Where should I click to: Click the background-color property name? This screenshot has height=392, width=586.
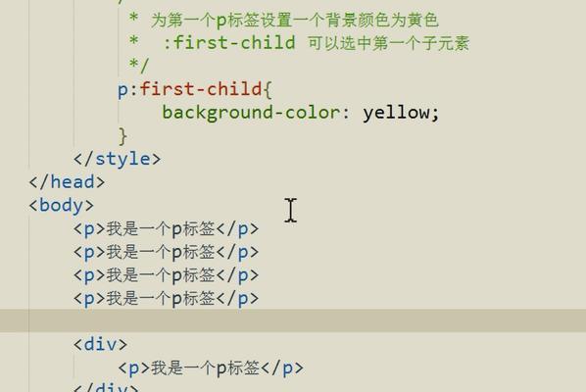coord(251,113)
